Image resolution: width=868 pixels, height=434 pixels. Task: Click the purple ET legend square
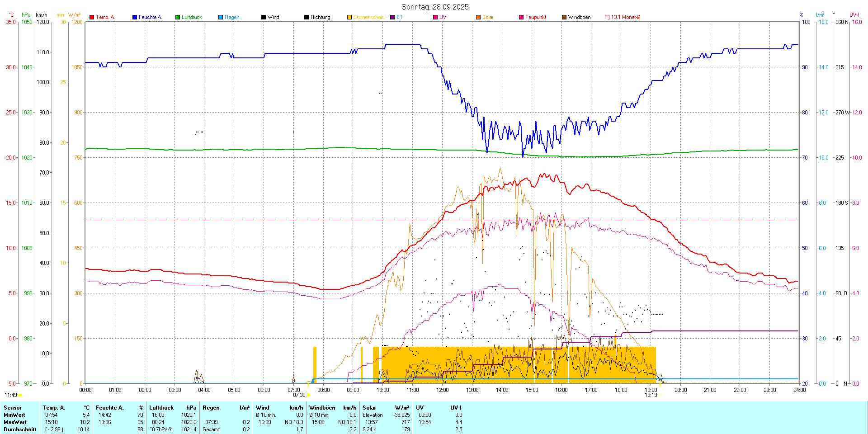pyautogui.click(x=392, y=17)
